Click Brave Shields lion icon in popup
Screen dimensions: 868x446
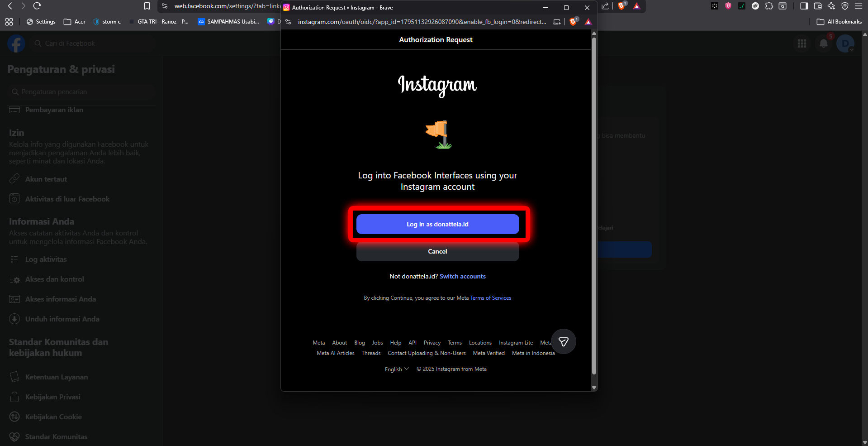573,22
